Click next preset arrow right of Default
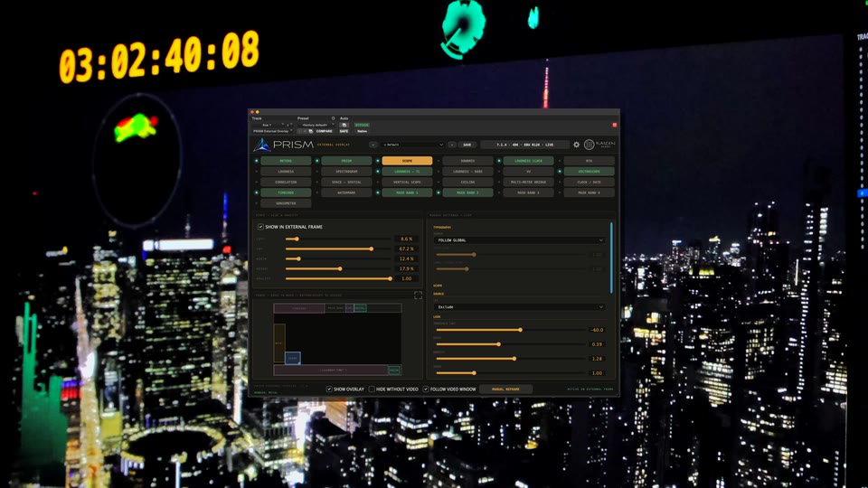Screen dimensions: 868x488 [x=452, y=145]
